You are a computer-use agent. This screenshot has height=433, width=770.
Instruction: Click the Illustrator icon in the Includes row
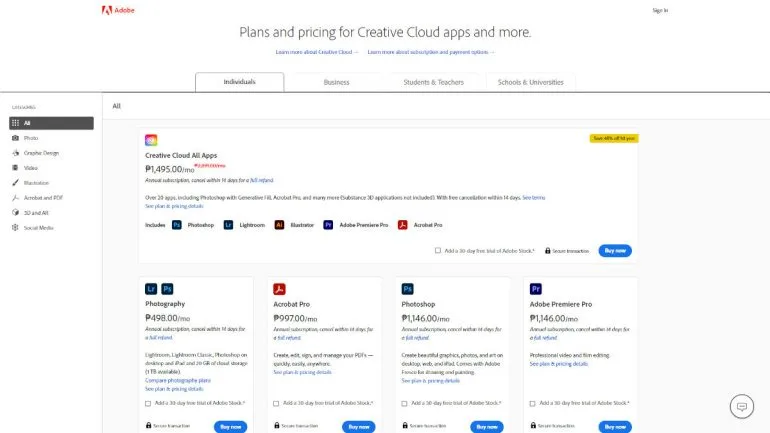pos(279,225)
